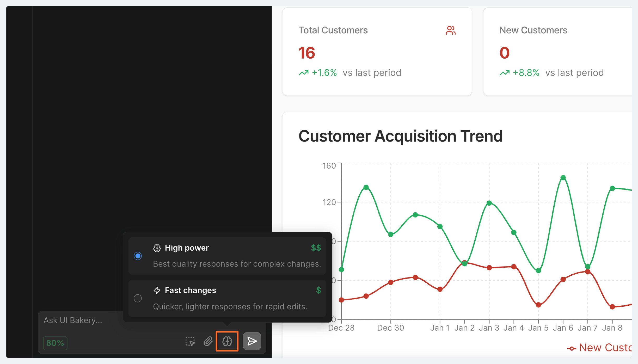Click the Customer Acquisition Trend heading
This screenshot has height=364, width=638.
click(400, 136)
